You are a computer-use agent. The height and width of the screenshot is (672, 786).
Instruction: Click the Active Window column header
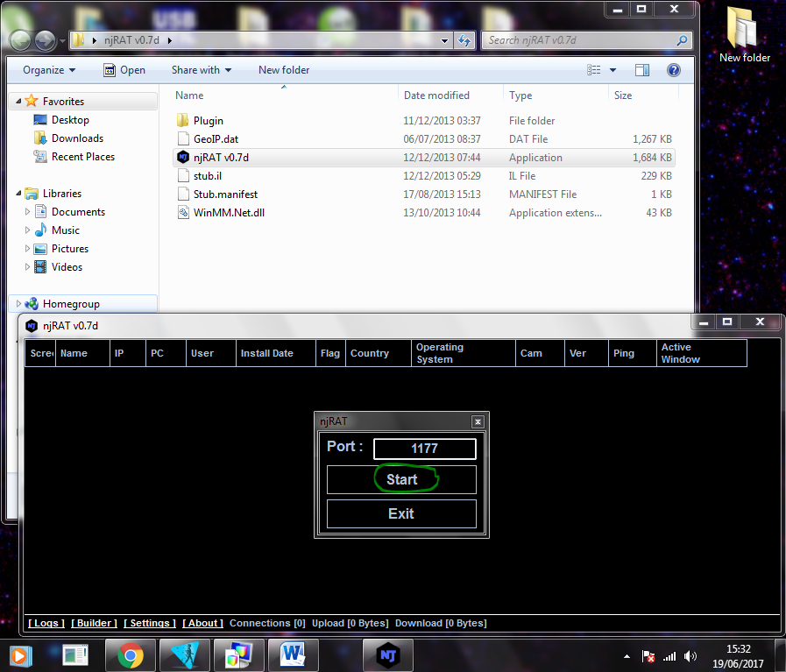pyautogui.click(x=702, y=353)
